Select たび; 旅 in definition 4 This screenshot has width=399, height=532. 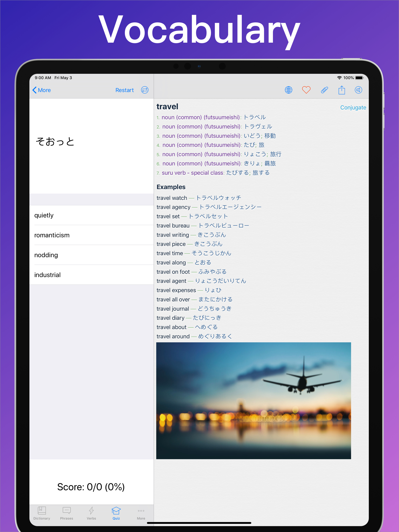point(254,145)
